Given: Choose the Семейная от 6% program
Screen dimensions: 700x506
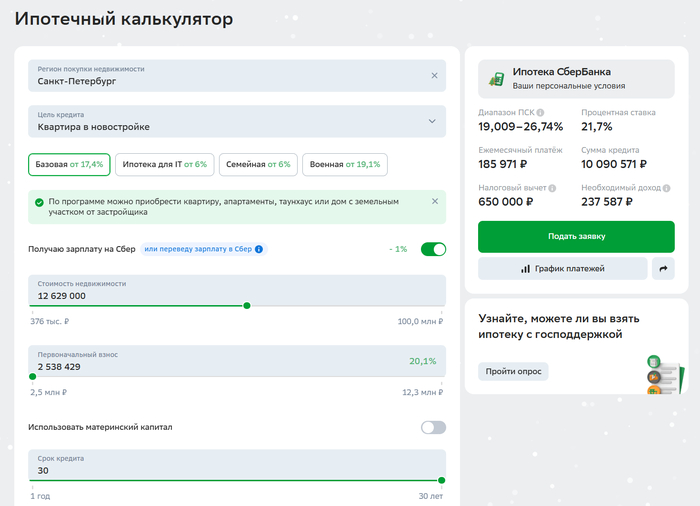Looking at the screenshot, I should point(258,164).
